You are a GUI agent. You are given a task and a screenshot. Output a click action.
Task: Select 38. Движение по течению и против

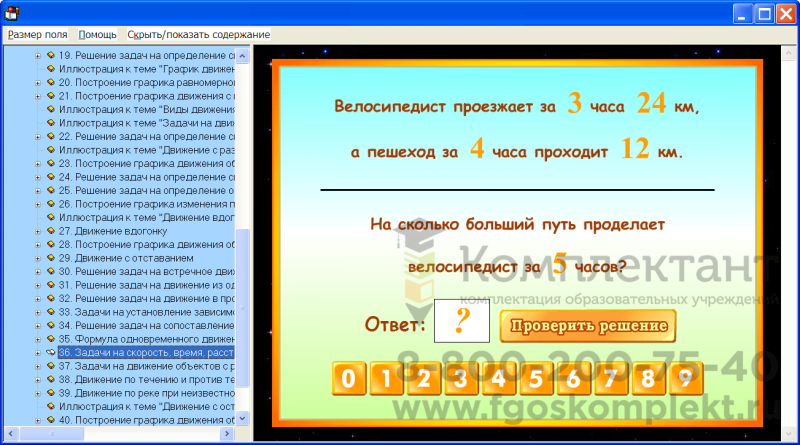click(146, 380)
